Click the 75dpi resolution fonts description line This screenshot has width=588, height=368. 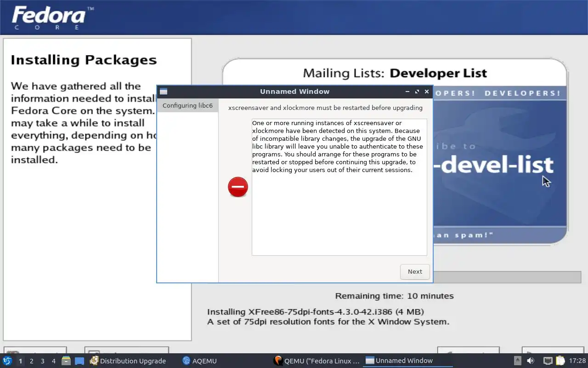click(x=328, y=322)
